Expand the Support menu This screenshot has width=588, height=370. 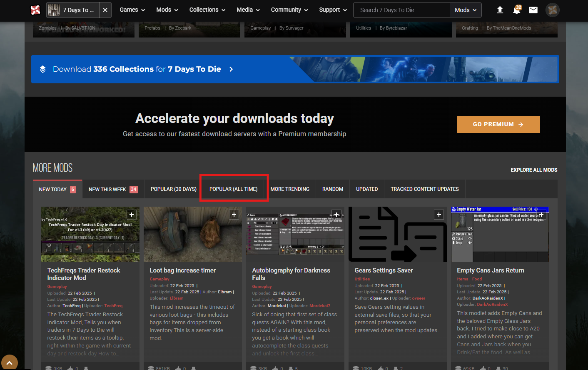tap(333, 10)
